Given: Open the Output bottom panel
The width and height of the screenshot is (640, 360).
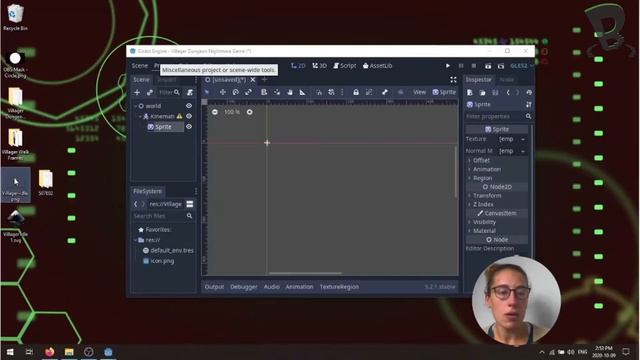Looking at the screenshot, I should click(214, 287).
